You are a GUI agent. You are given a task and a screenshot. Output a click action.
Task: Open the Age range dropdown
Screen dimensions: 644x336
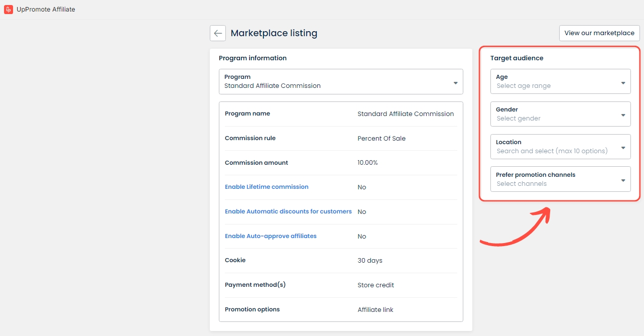pyautogui.click(x=560, y=81)
